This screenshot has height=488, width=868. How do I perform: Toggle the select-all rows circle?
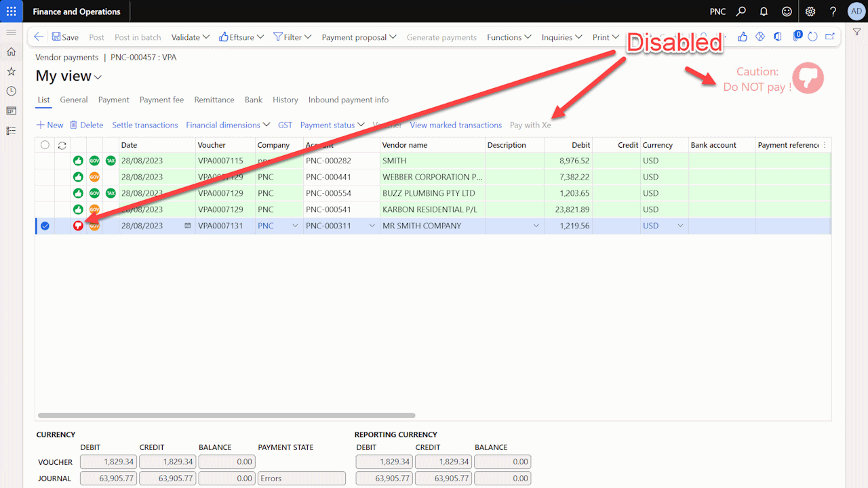pos(45,145)
